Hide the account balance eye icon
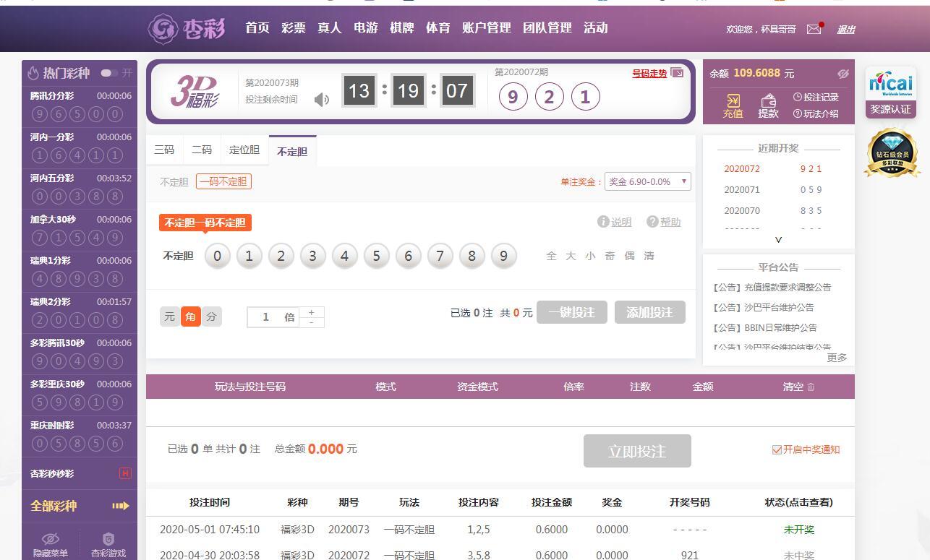Image resolution: width=930 pixels, height=560 pixels. (842, 74)
